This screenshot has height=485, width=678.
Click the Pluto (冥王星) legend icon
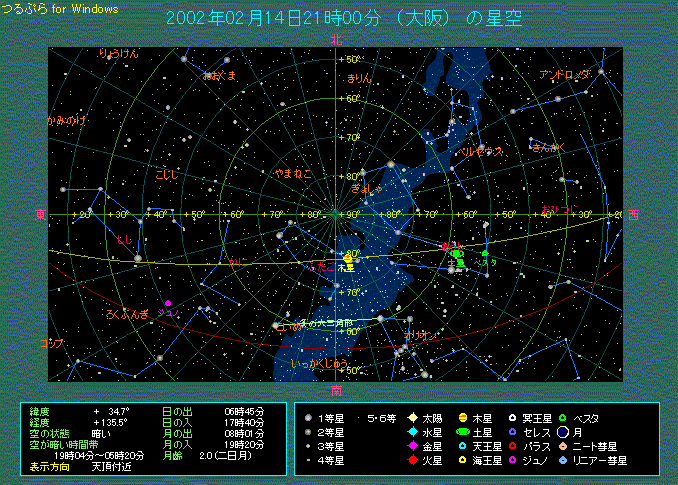(x=512, y=418)
